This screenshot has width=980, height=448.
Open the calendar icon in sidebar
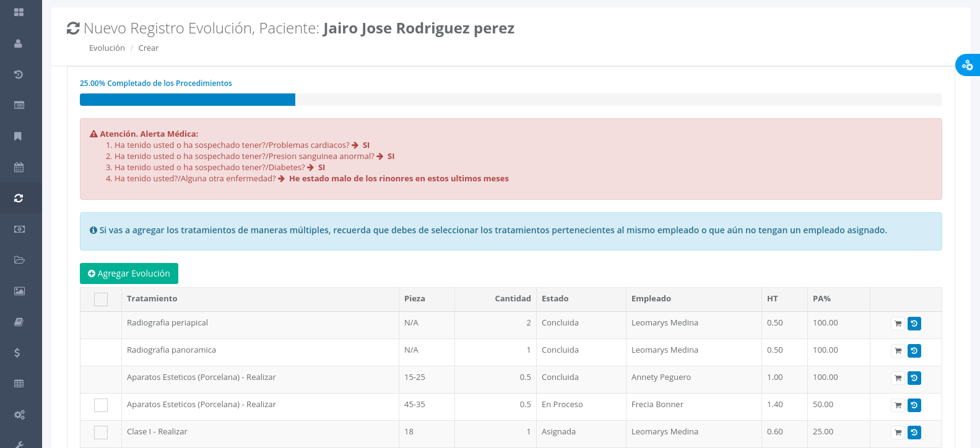click(19, 167)
